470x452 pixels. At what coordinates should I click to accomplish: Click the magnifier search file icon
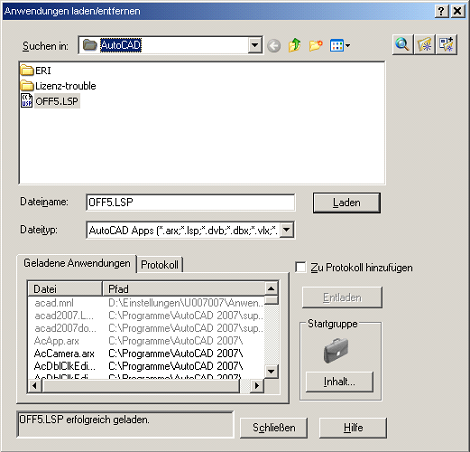pos(402,44)
